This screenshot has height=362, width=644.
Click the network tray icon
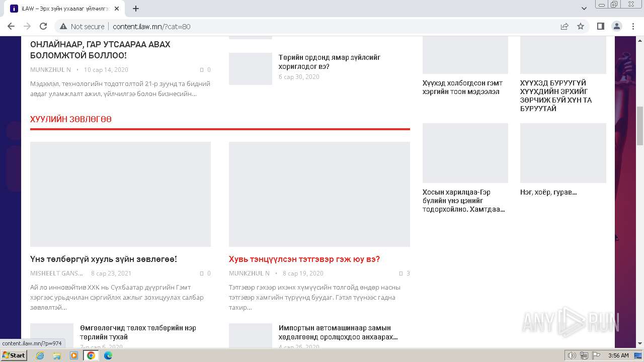[x=584, y=355]
